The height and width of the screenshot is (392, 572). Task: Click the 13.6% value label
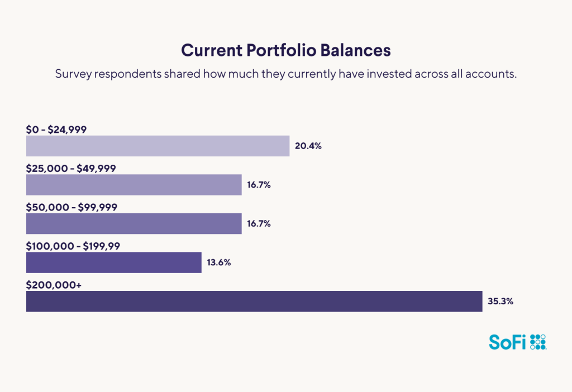coord(220,262)
